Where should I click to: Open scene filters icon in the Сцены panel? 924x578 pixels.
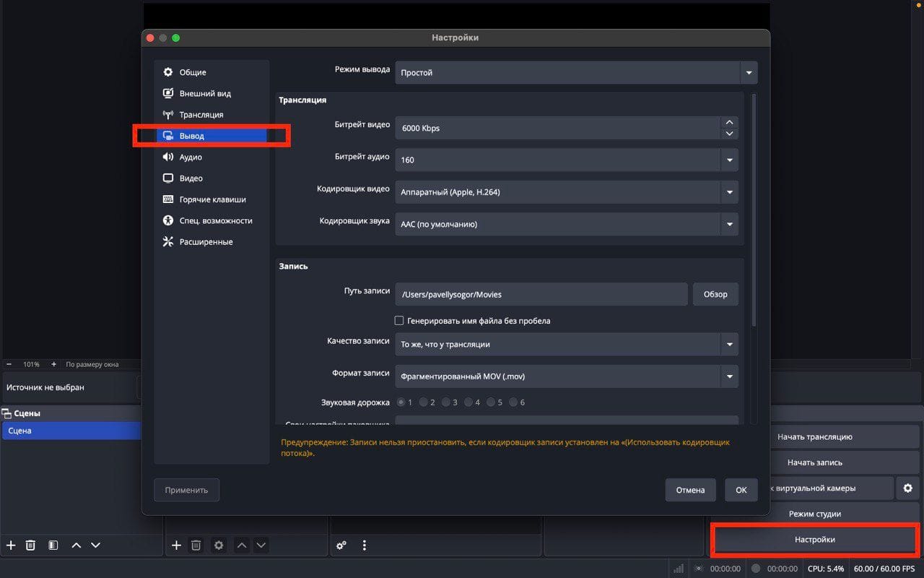[x=53, y=545]
